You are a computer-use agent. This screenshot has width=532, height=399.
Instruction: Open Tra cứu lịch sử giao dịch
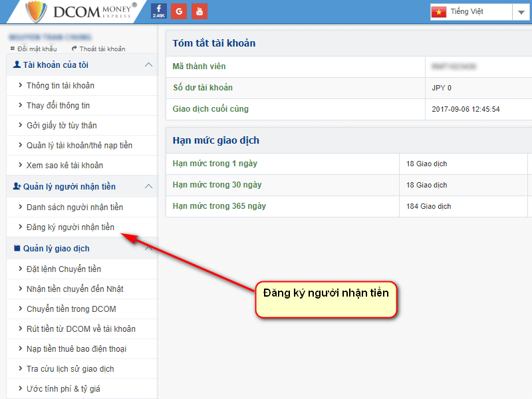coord(70,368)
